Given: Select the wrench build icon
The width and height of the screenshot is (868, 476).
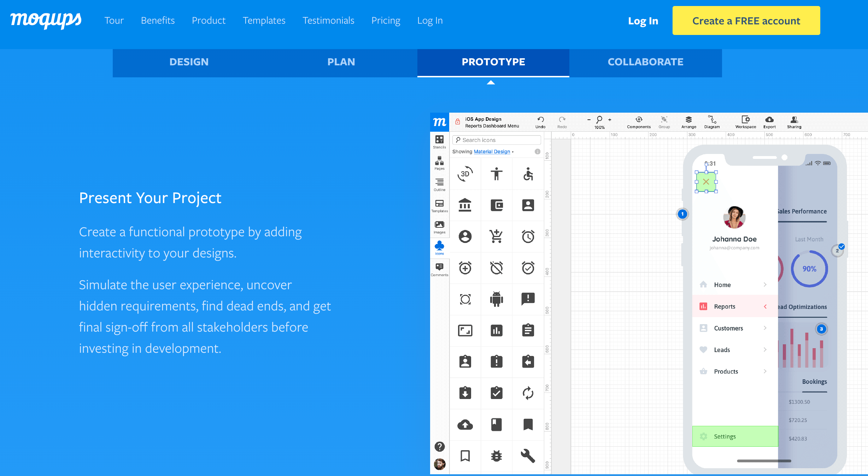Looking at the screenshot, I should click(x=528, y=456).
